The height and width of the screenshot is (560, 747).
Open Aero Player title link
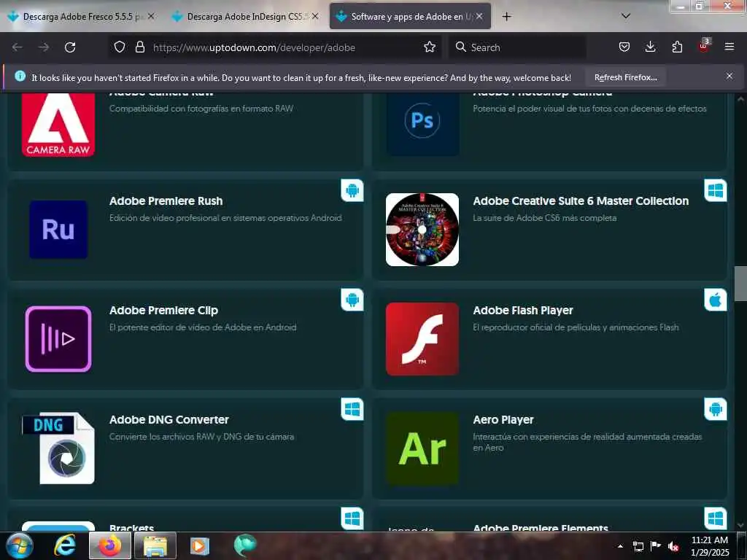click(x=503, y=420)
